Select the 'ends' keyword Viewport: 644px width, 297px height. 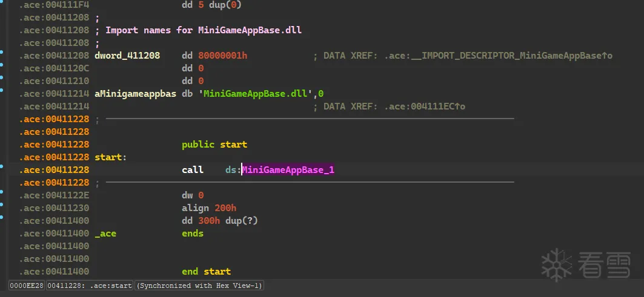[x=193, y=233]
